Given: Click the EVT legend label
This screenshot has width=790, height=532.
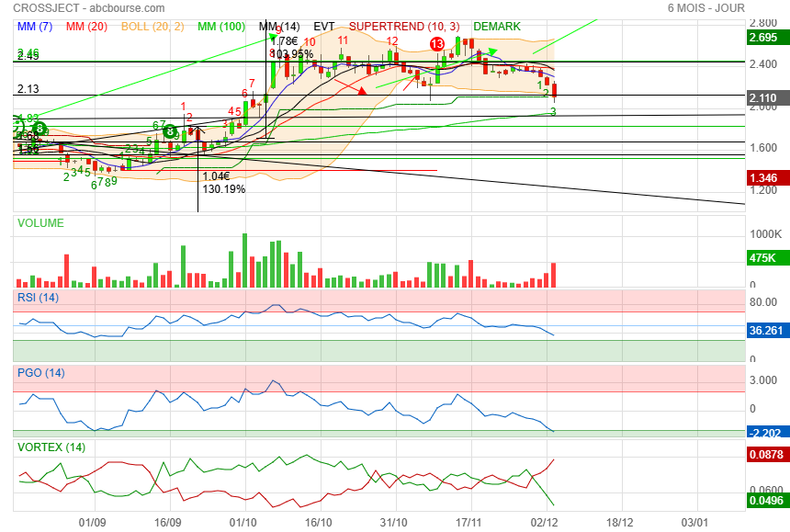Looking at the screenshot, I should coord(324,27).
